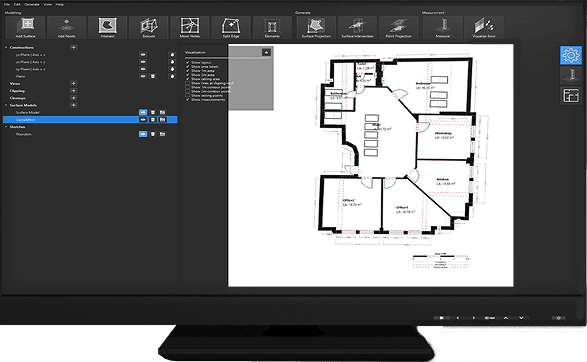Run the Point Projection generator
587x362 pixels.
pos(398,27)
